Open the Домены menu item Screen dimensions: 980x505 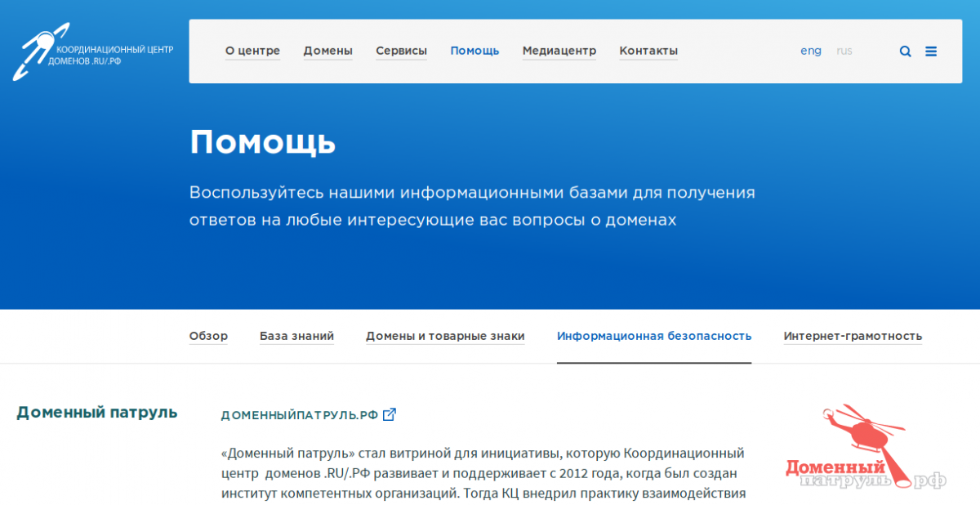click(327, 51)
